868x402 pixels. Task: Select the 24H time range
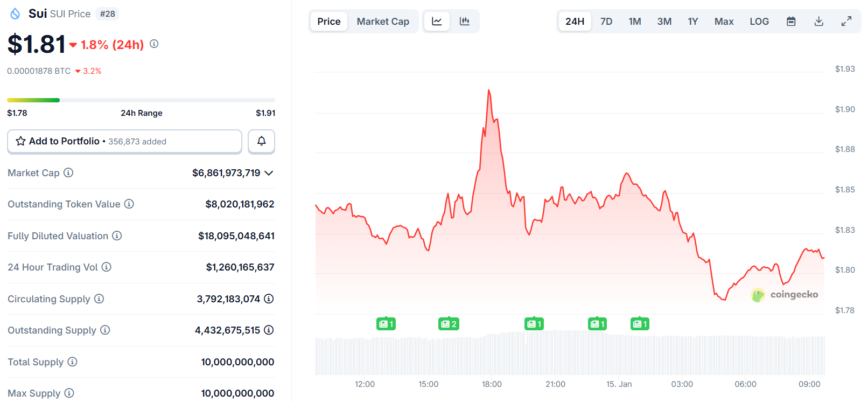pos(575,22)
